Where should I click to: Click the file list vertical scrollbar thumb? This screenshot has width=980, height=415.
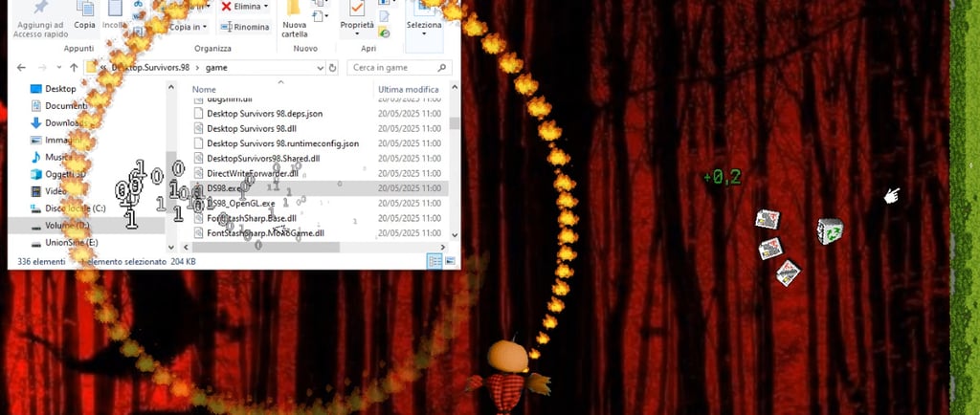[x=455, y=123]
